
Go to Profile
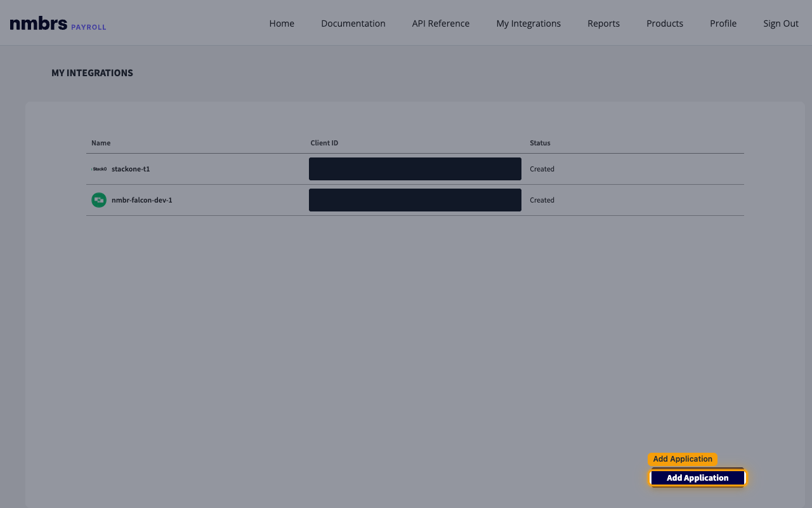pos(723,23)
